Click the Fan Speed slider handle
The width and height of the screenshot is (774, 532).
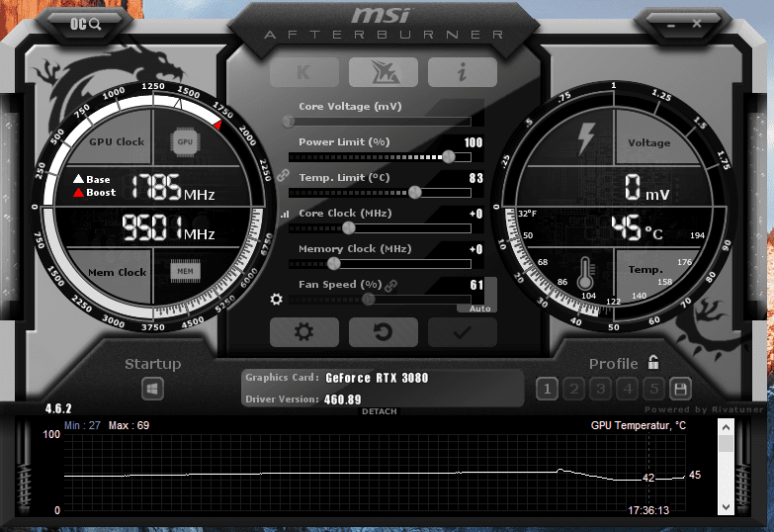[369, 299]
